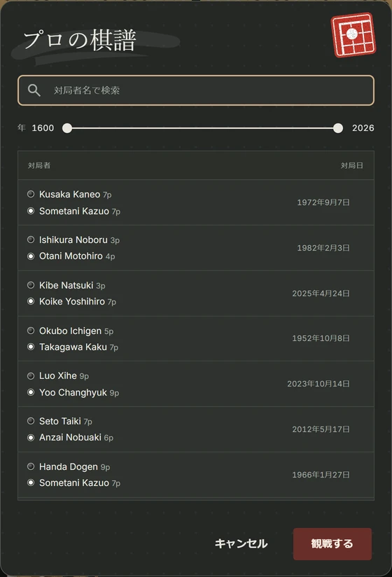Image resolution: width=392 pixels, height=577 pixels.
Task: Click the date 1982年2月3日
Action: (x=323, y=248)
